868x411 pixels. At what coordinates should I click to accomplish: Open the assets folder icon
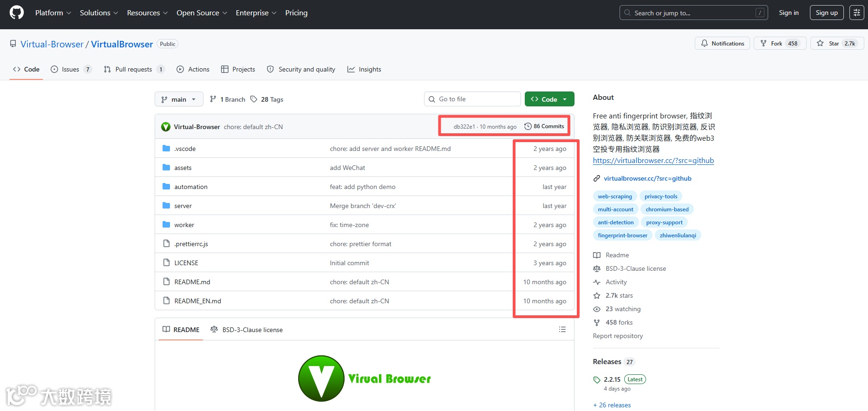(x=166, y=168)
